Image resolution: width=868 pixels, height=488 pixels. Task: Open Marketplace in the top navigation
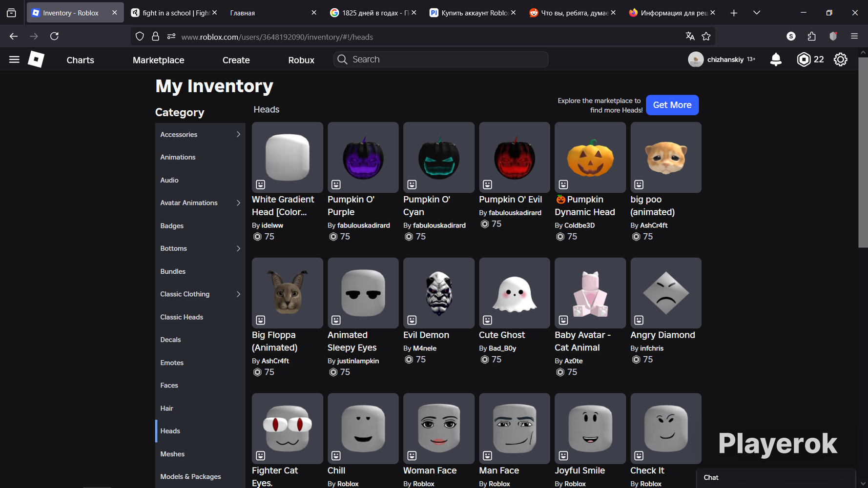[x=159, y=60]
